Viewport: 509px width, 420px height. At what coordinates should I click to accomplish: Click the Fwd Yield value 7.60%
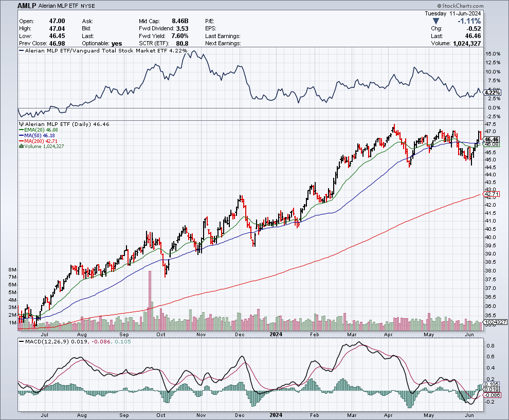(180, 36)
